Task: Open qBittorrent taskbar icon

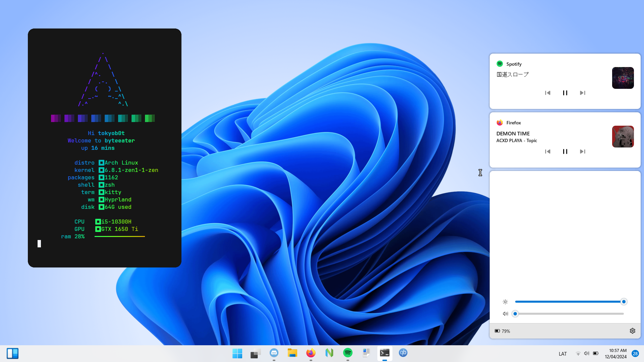Action: pos(403,353)
